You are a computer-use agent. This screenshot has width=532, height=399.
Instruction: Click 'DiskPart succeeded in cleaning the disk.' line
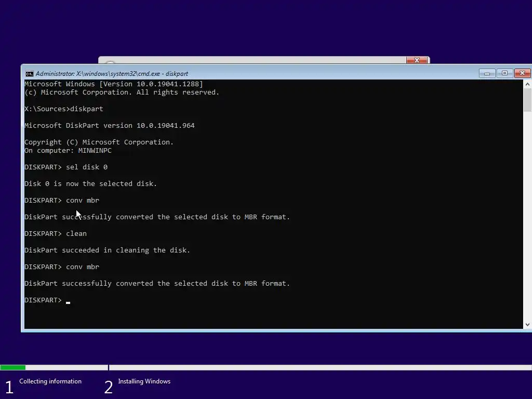[107, 250]
